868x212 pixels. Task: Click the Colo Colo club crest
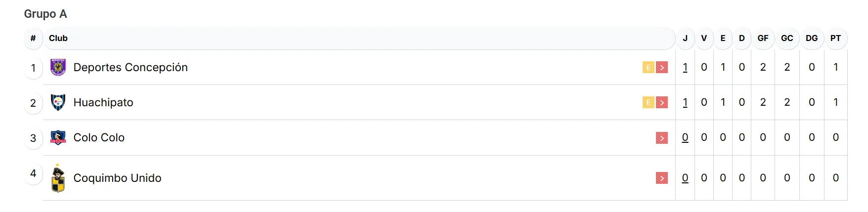pyautogui.click(x=58, y=137)
